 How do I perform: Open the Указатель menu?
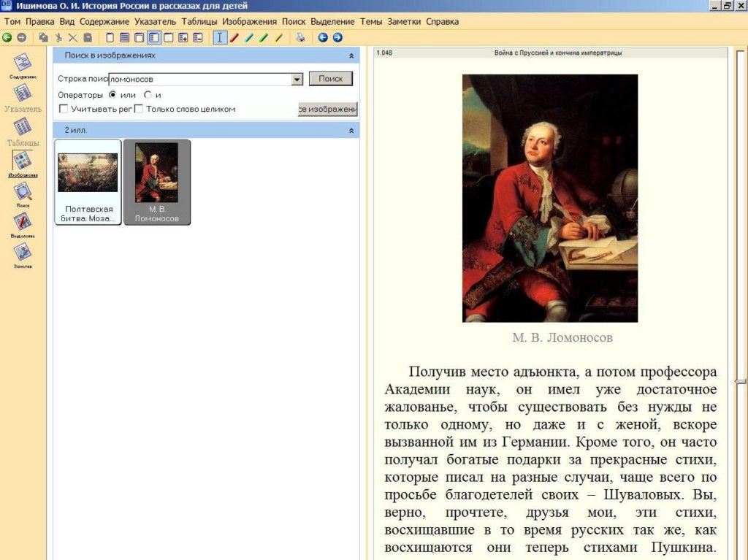click(155, 21)
